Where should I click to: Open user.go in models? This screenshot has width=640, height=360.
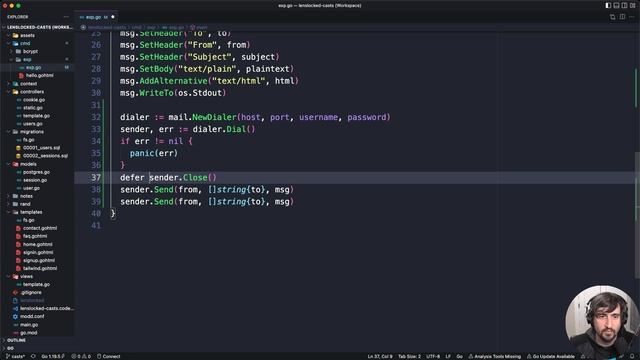point(31,188)
